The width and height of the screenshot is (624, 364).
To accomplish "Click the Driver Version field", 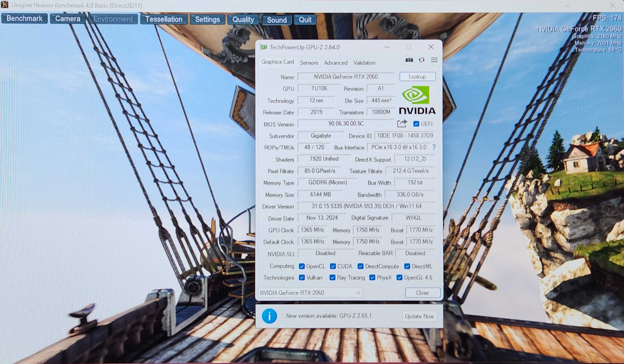I will coord(366,206).
